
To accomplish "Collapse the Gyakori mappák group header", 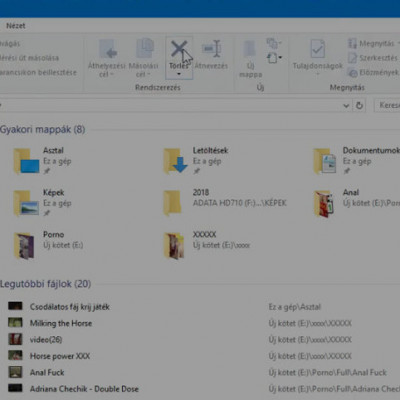I will click(42, 129).
